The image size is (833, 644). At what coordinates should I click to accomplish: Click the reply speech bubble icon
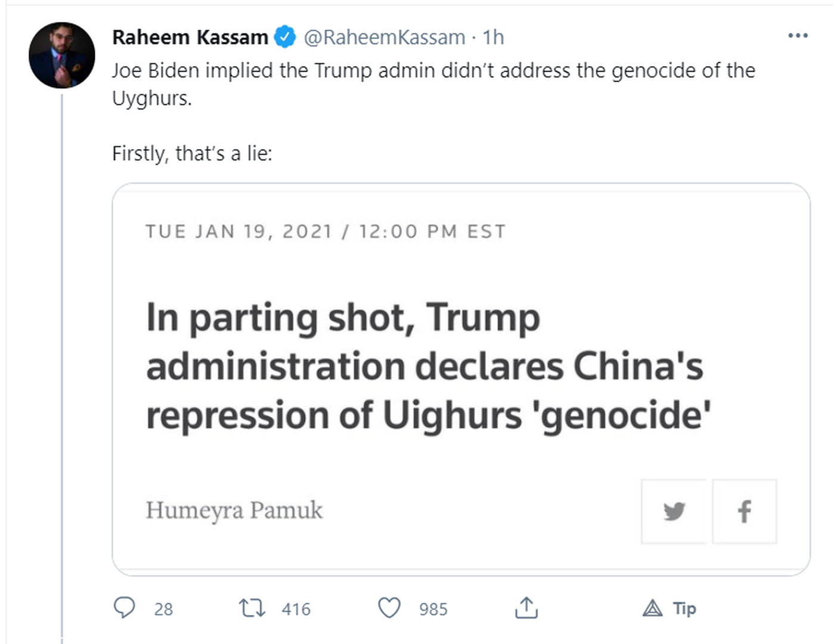click(x=124, y=608)
